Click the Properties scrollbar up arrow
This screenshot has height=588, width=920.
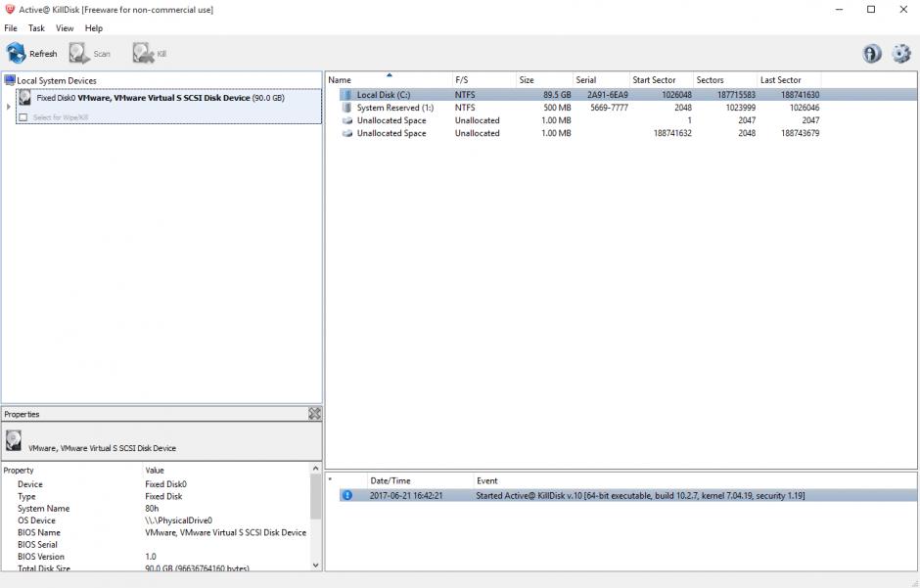click(x=316, y=469)
